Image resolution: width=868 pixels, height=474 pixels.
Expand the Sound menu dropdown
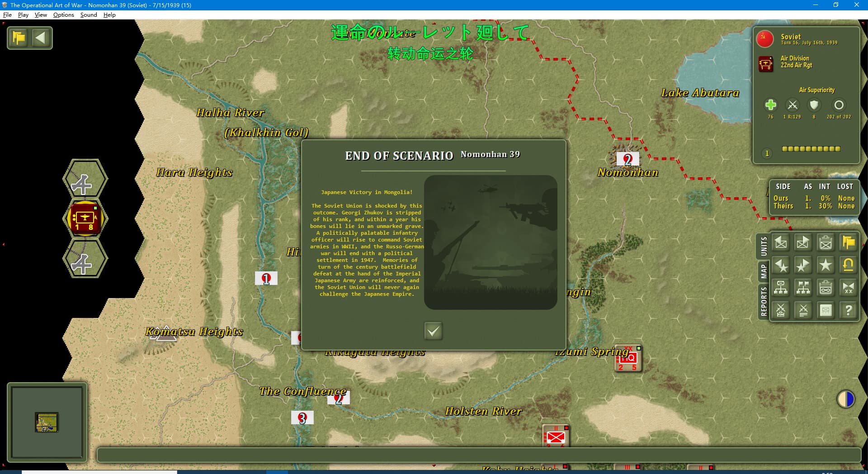(x=89, y=15)
